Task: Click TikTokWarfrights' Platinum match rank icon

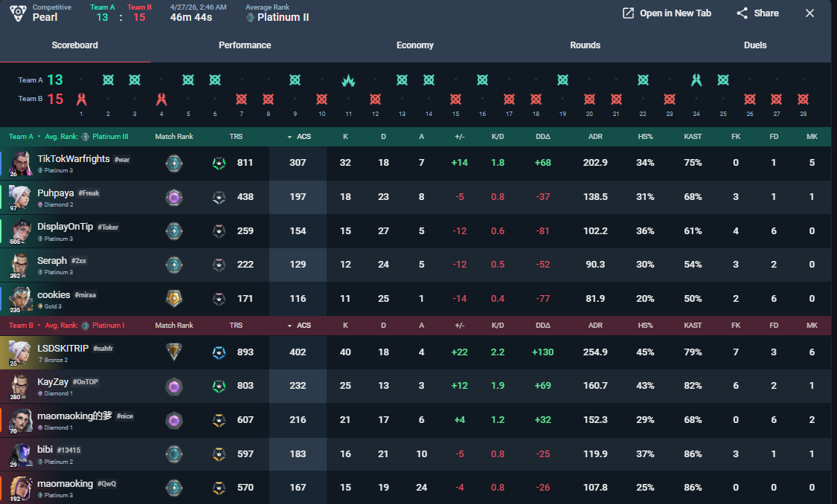Action: (174, 163)
